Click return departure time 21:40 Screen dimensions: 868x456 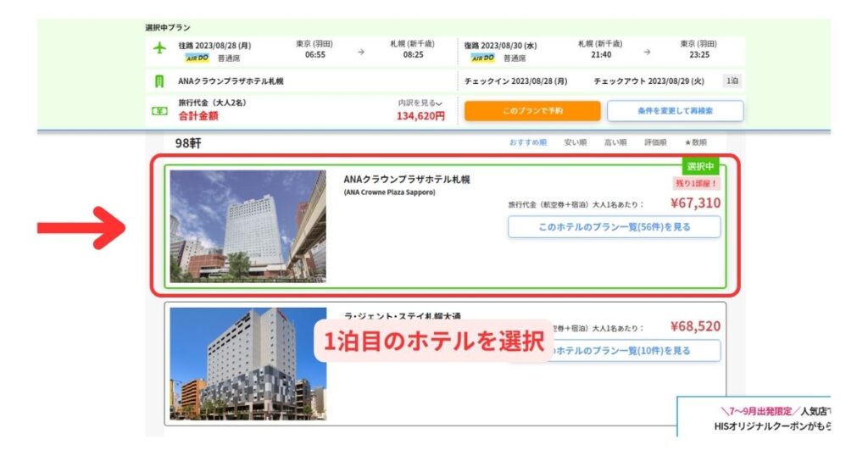[601, 55]
